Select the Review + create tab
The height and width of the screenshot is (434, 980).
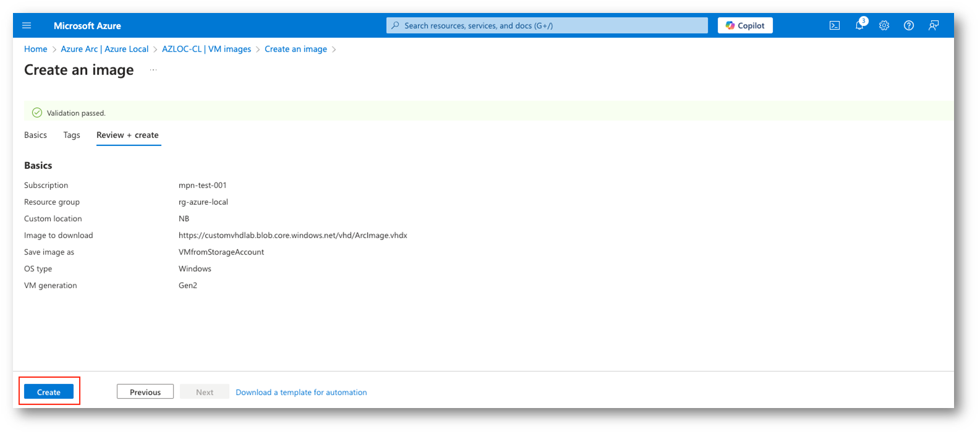click(x=127, y=135)
